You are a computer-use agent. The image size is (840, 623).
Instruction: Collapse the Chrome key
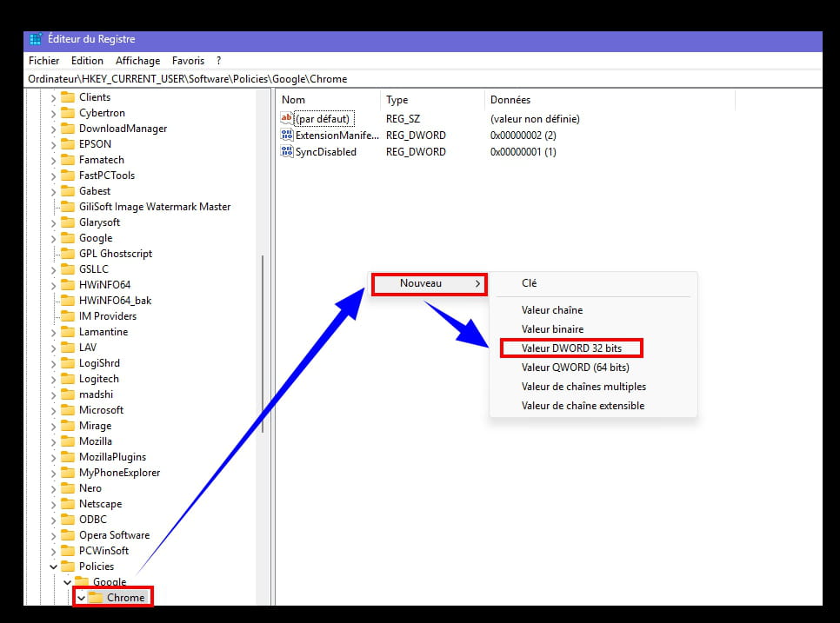81,598
